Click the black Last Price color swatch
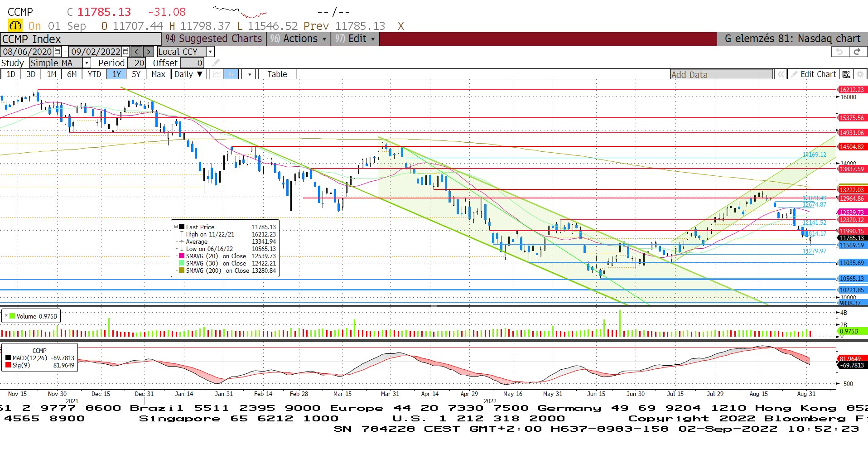Viewport: 868px width, 454px height. (182, 227)
